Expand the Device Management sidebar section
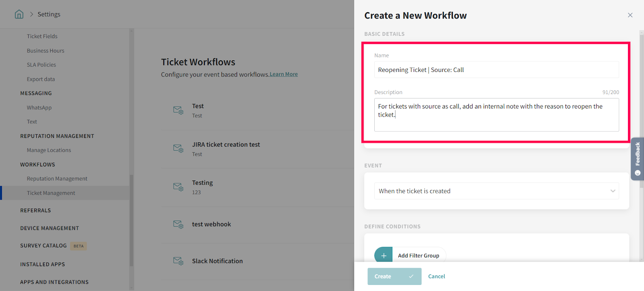The image size is (644, 291). pos(50,228)
